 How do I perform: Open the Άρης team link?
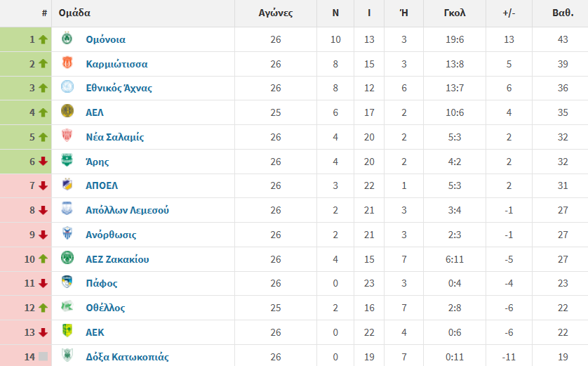coord(98,162)
